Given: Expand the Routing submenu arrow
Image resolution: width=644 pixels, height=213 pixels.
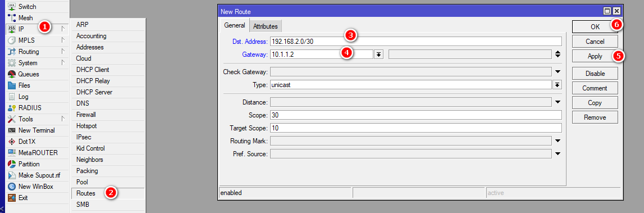Looking at the screenshot, I should tap(63, 51).
